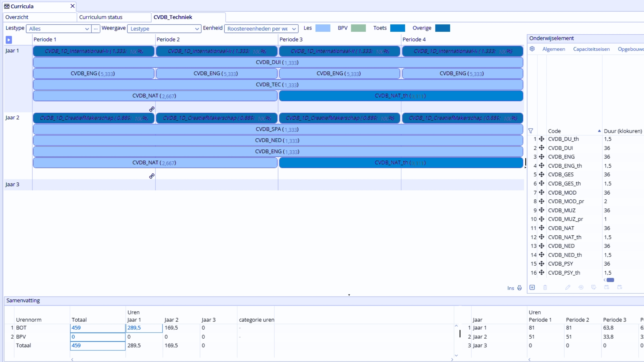644x362 pixels.
Task: Select the CVDB_DUI bar in Jaar 1
Action: [278, 62]
